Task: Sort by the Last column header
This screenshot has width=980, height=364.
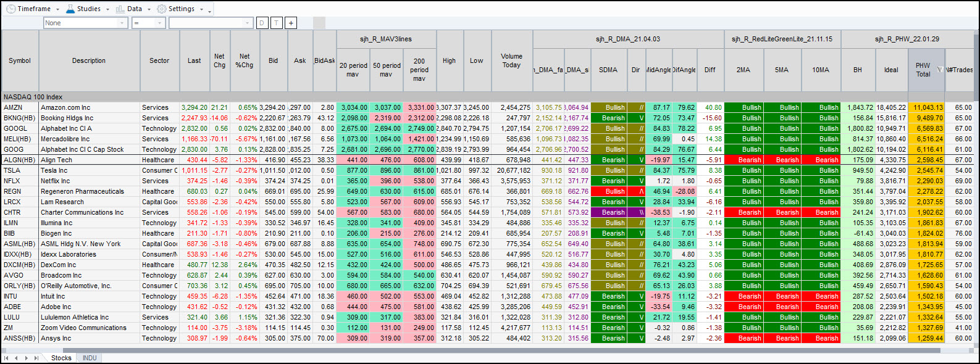Action: point(195,60)
